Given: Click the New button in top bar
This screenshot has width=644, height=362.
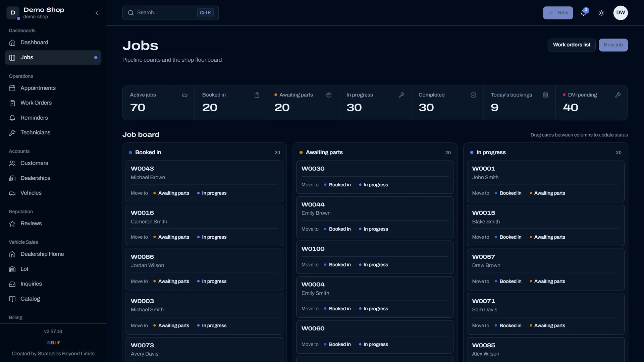Looking at the screenshot, I should tap(558, 13).
